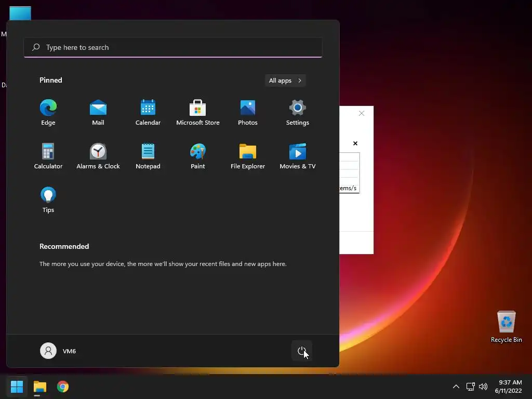This screenshot has height=399, width=532.
Task: Click the Type here to search field
Action: pos(173,47)
